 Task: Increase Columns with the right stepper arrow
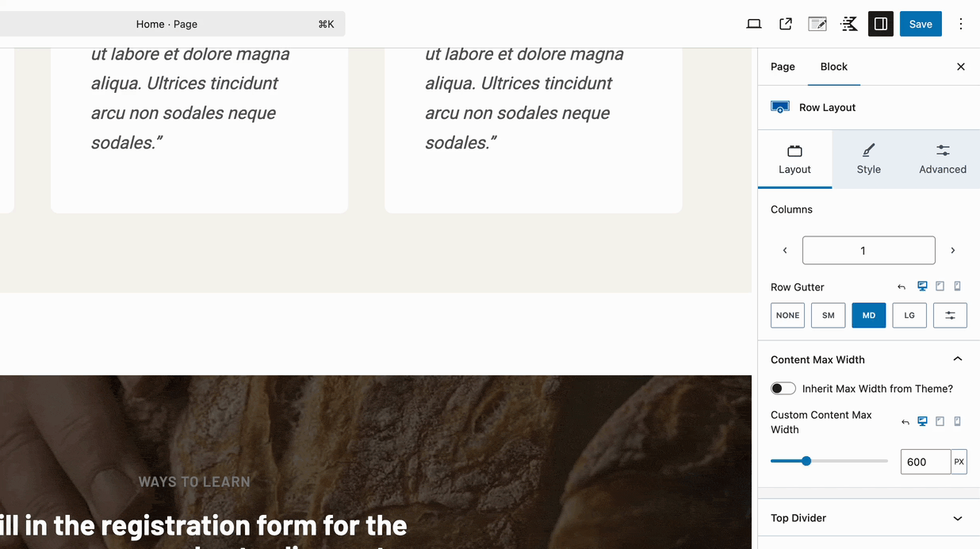(952, 250)
